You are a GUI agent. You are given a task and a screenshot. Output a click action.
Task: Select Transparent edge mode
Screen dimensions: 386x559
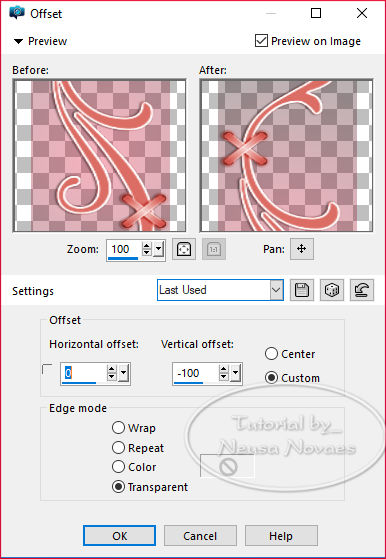tap(118, 487)
